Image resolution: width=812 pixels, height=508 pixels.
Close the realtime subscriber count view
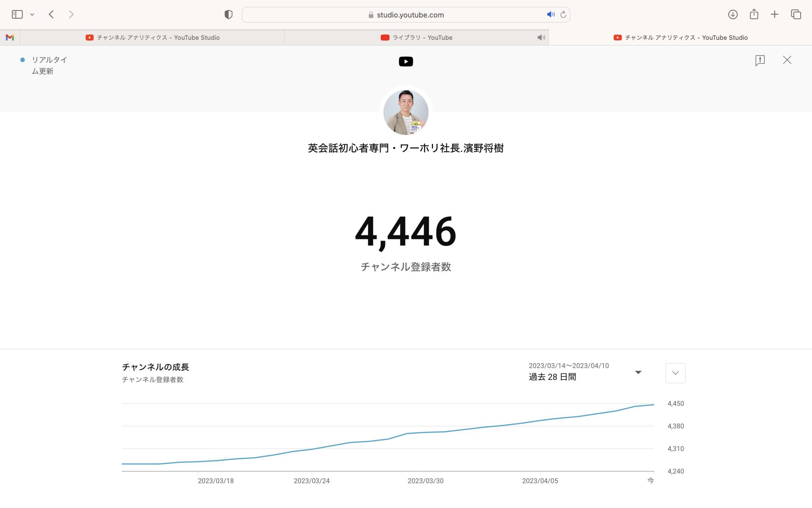pos(787,60)
